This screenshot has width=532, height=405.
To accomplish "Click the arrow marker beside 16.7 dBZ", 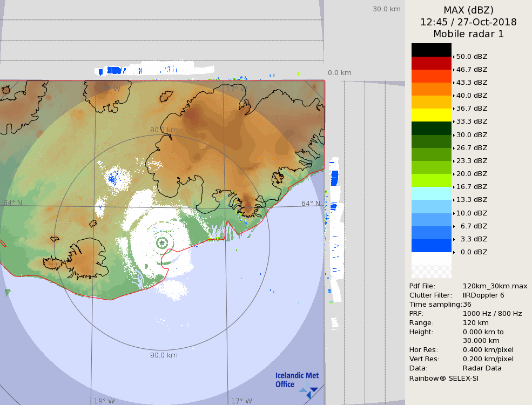I will coord(454,187).
